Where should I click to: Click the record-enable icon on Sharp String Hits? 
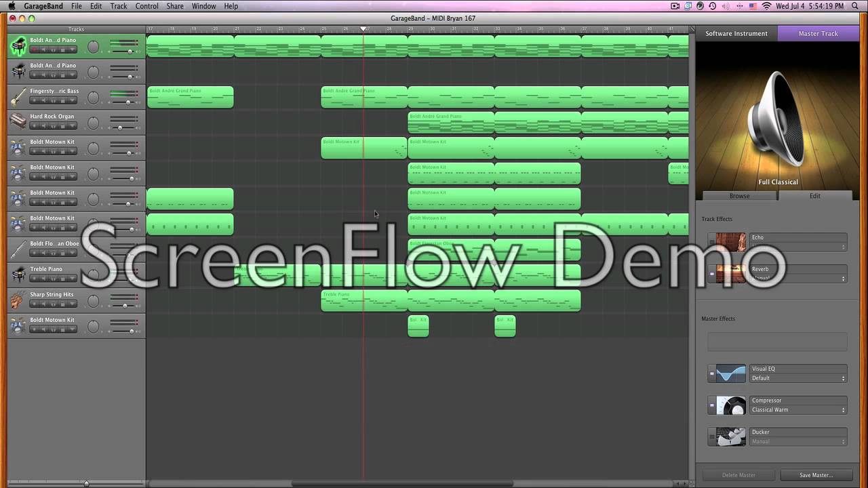[34, 304]
